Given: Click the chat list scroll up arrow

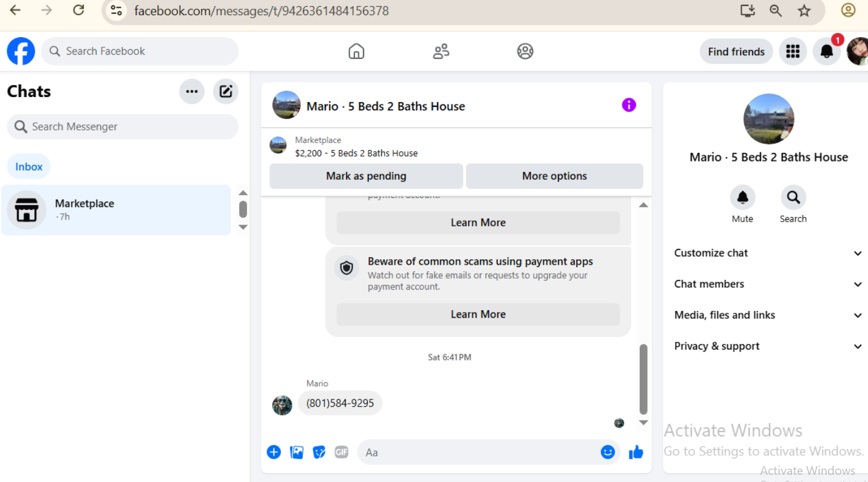Looking at the screenshot, I should click(243, 193).
